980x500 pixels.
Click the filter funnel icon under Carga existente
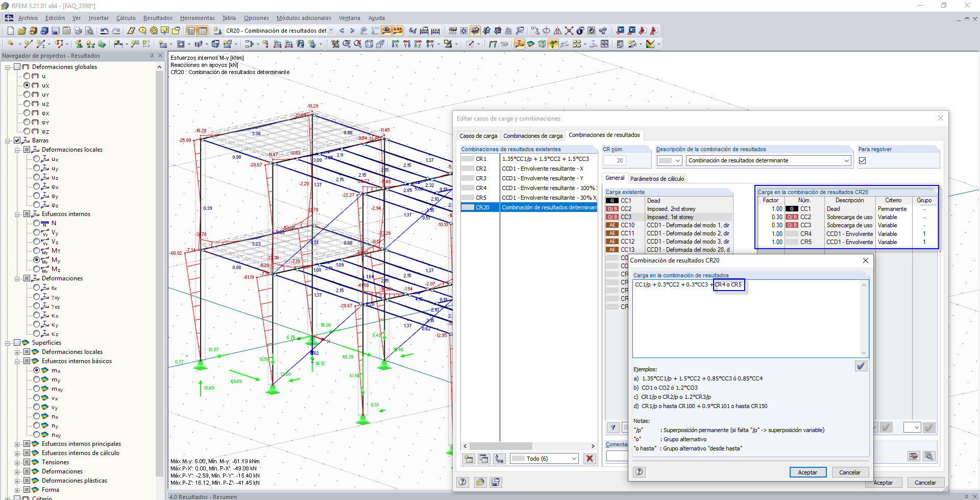[x=613, y=427]
